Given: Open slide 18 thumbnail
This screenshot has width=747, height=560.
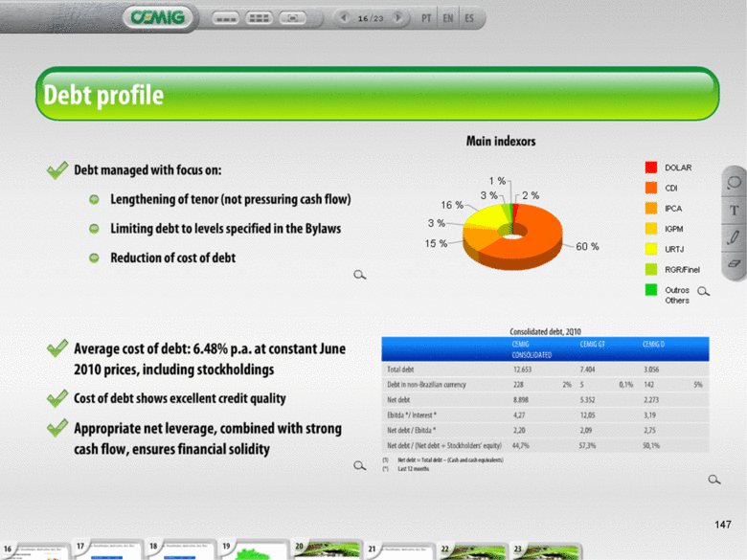Looking at the screenshot, I should pos(180,550).
